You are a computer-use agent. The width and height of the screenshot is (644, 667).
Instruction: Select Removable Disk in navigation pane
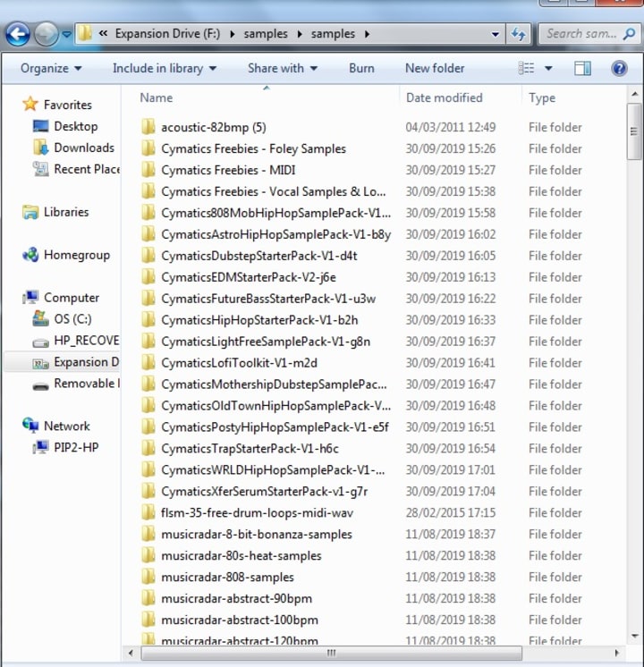click(87, 384)
